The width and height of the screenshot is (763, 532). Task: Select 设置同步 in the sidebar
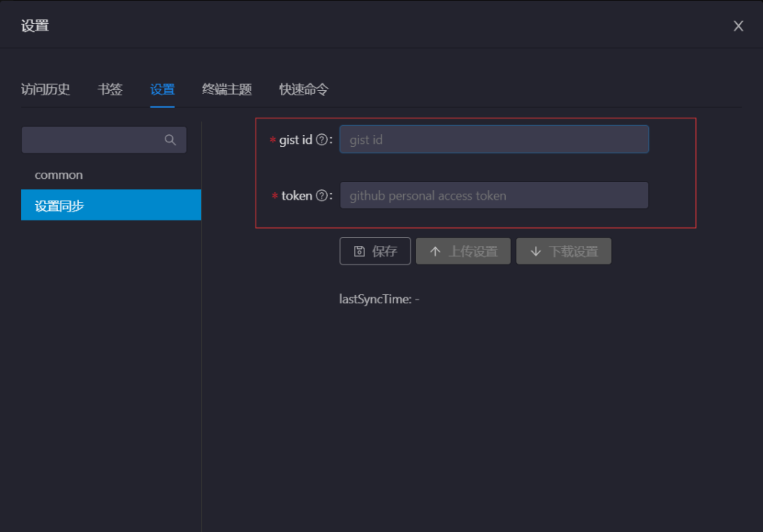pos(60,206)
